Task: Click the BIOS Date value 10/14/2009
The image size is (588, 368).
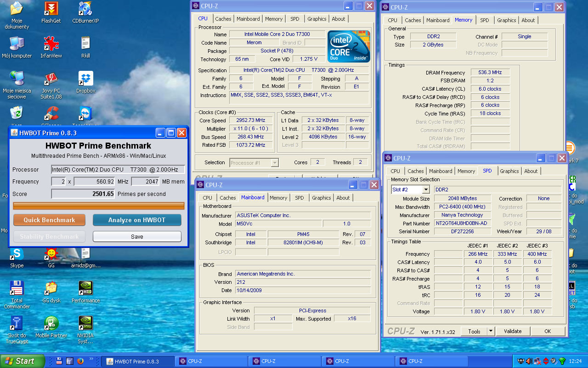Action: (x=303, y=290)
